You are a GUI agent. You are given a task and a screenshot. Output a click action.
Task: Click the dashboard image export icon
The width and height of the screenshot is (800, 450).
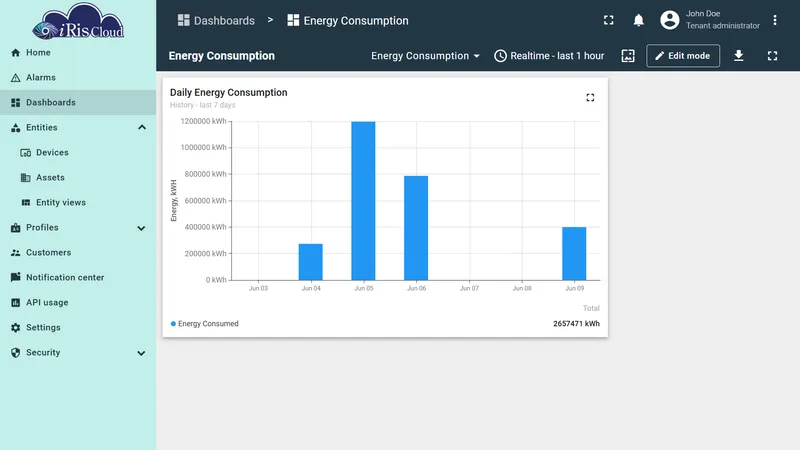[x=628, y=56]
